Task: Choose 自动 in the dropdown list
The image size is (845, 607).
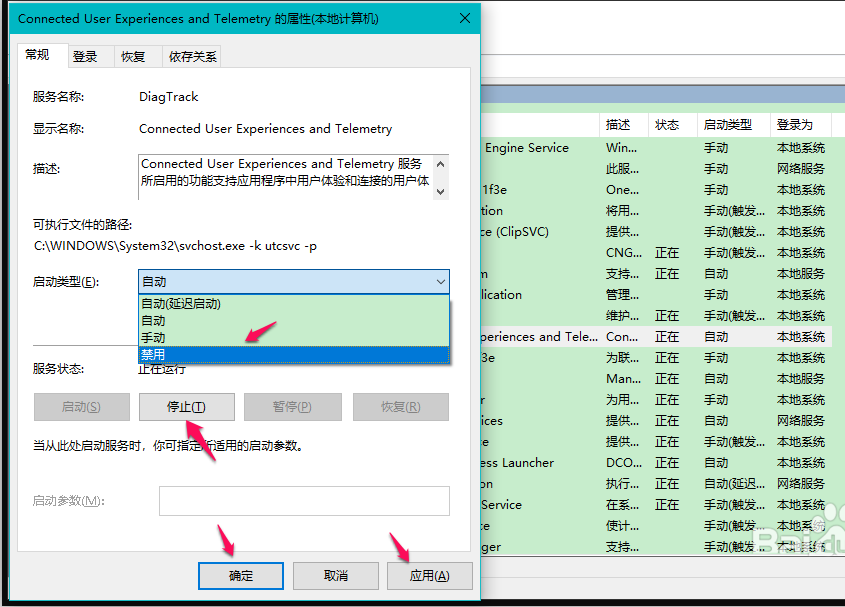Action: tap(294, 321)
